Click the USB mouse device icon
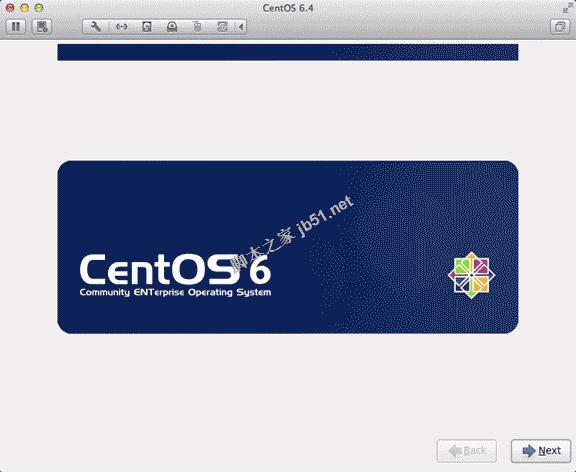The image size is (576, 472). (197, 27)
